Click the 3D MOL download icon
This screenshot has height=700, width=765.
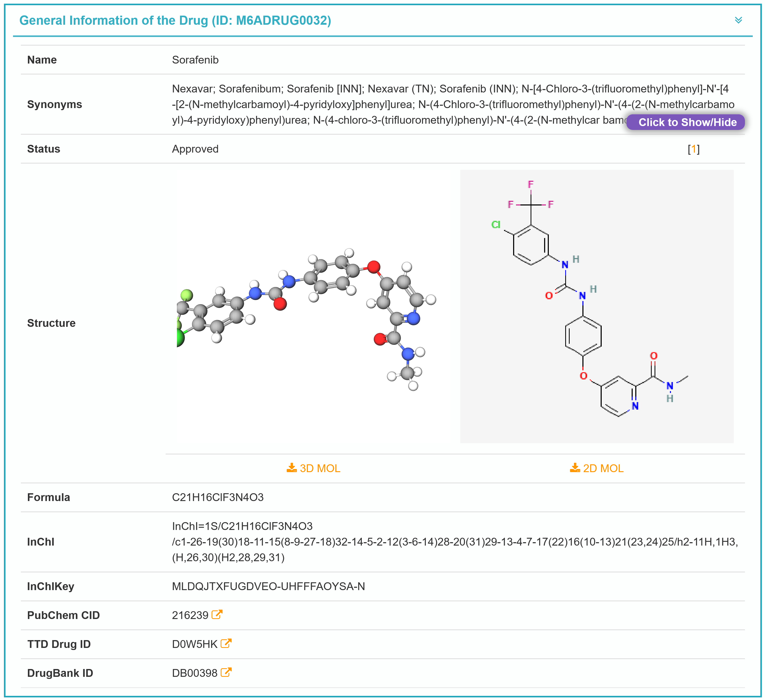291,467
